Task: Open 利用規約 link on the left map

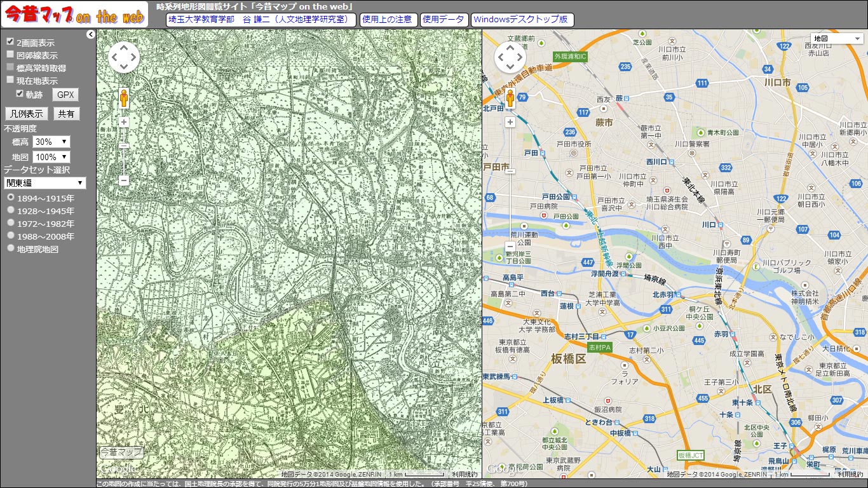Action: [x=465, y=474]
